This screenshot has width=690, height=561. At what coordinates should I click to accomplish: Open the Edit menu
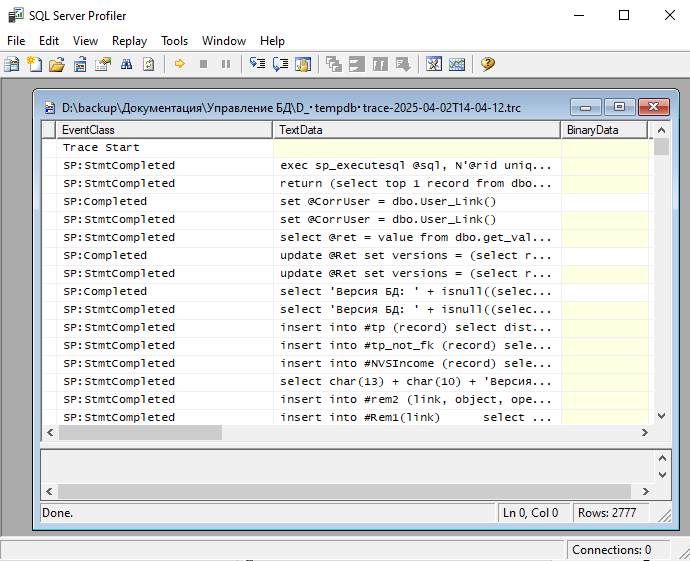[x=49, y=41]
